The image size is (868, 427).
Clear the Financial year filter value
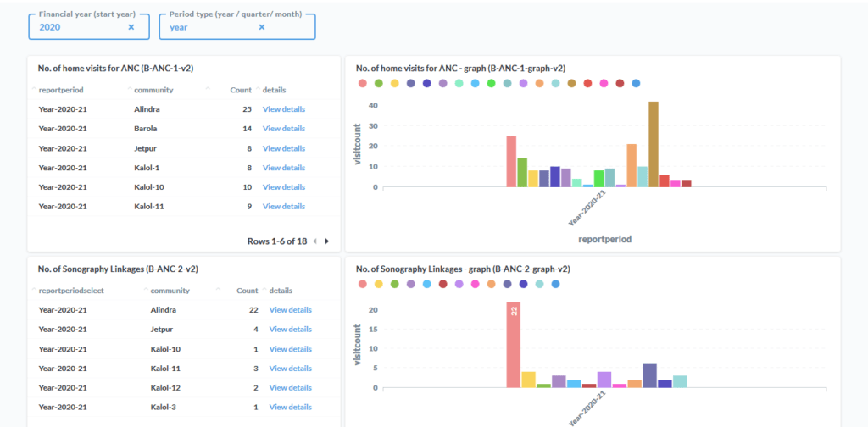click(x=131, y=27)
